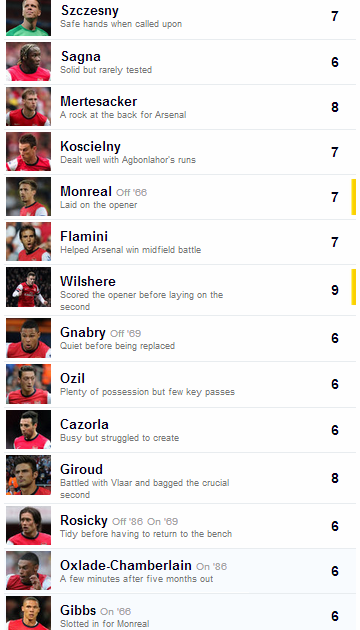
Task: Open Giroud's headshot thumbnail
Action: (28, 475)
